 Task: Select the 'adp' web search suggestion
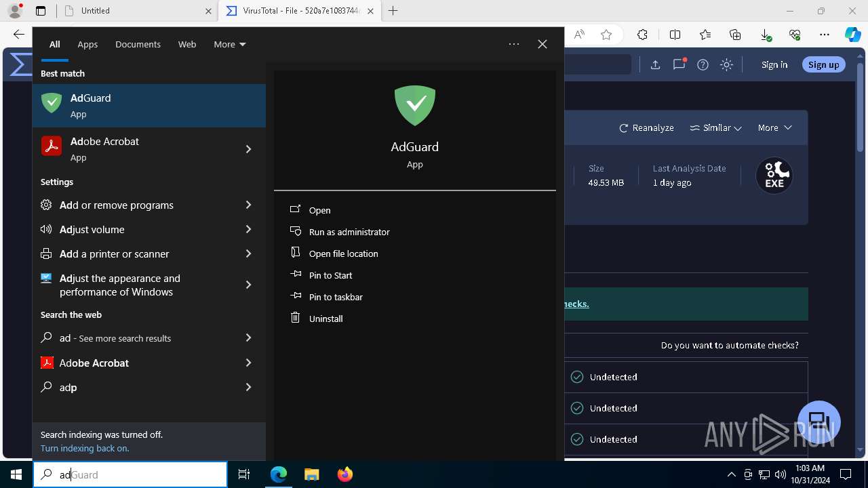[x=133, y=387]
